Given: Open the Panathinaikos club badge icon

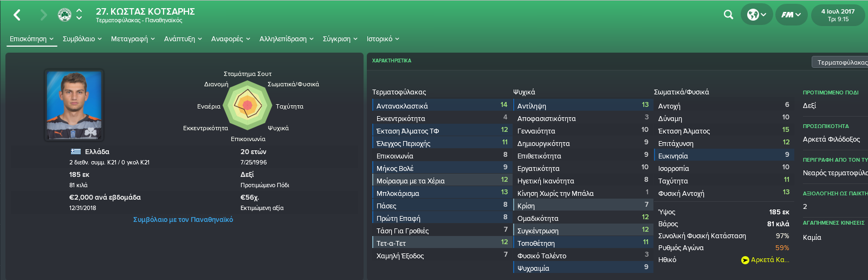Looking at the screenshot, I should click(x=64, y=15).
